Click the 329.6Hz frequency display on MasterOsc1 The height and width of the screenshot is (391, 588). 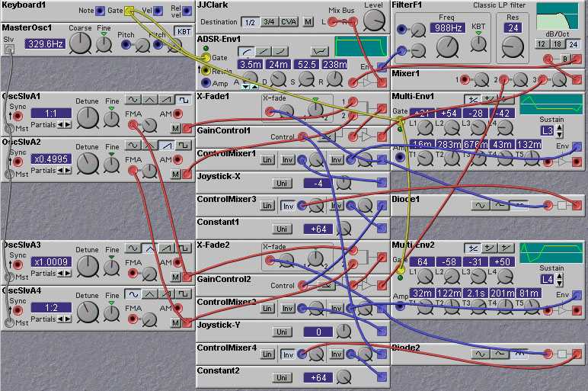pos(45,44)
